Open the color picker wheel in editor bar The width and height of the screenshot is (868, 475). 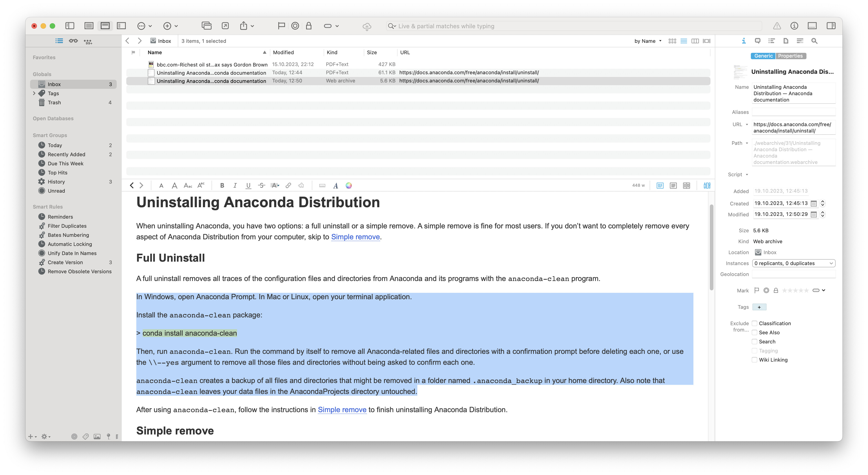click(x=349, y=186)
